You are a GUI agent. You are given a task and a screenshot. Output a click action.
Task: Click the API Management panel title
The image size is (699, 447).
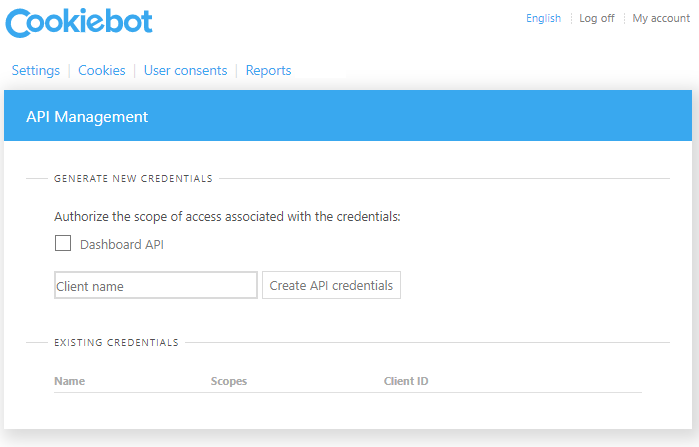click(x=87, y=117)
